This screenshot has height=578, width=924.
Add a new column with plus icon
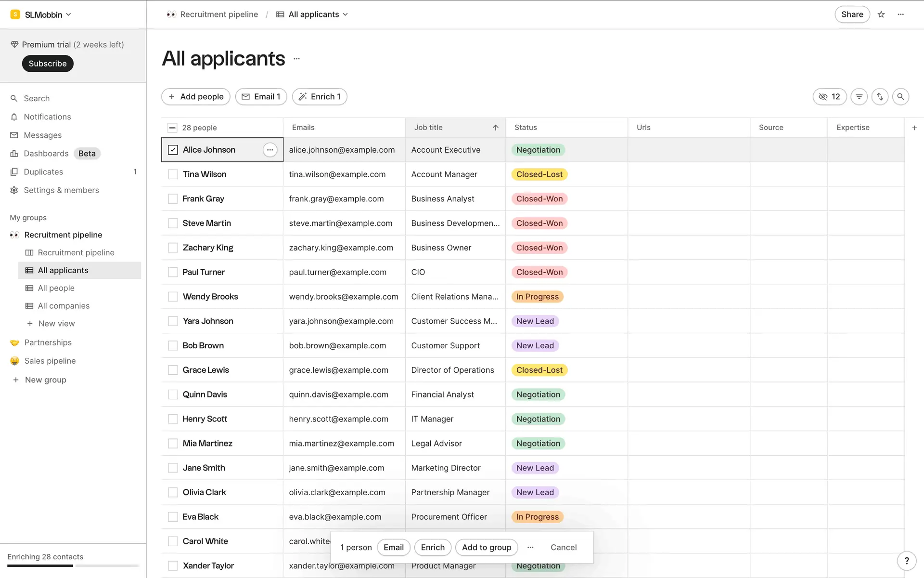[914, 128]
